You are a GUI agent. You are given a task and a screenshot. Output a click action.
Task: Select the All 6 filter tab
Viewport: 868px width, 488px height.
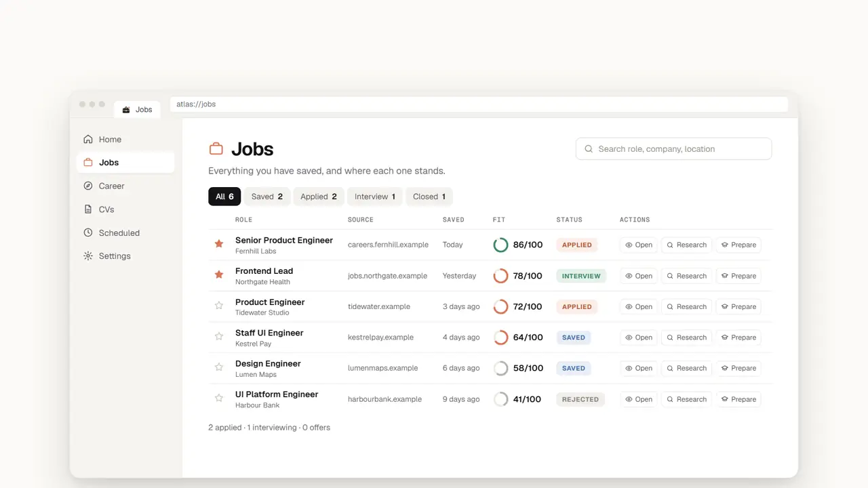pyautogui.click(x=224, y=197)
